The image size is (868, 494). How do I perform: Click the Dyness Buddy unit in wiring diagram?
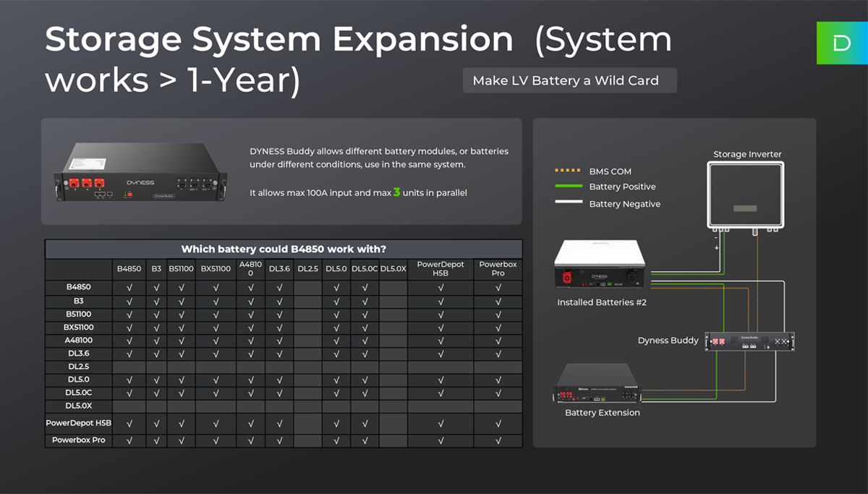click(750, 341)
